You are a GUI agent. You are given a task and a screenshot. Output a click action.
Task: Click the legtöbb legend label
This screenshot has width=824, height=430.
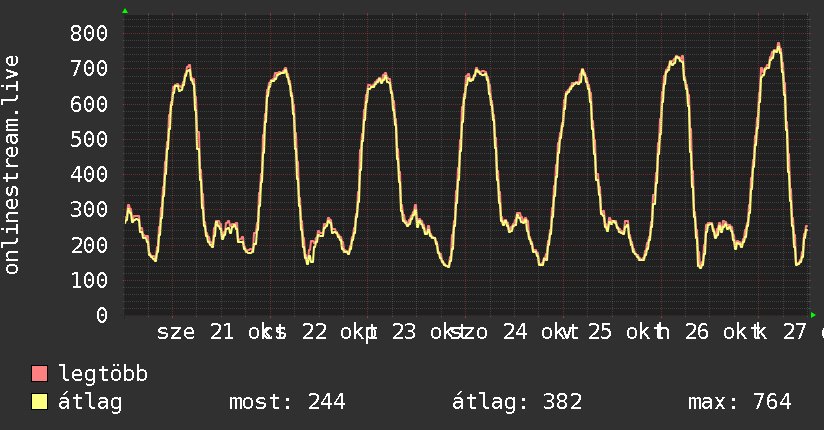pyautogui.click(x=103, y=374)
